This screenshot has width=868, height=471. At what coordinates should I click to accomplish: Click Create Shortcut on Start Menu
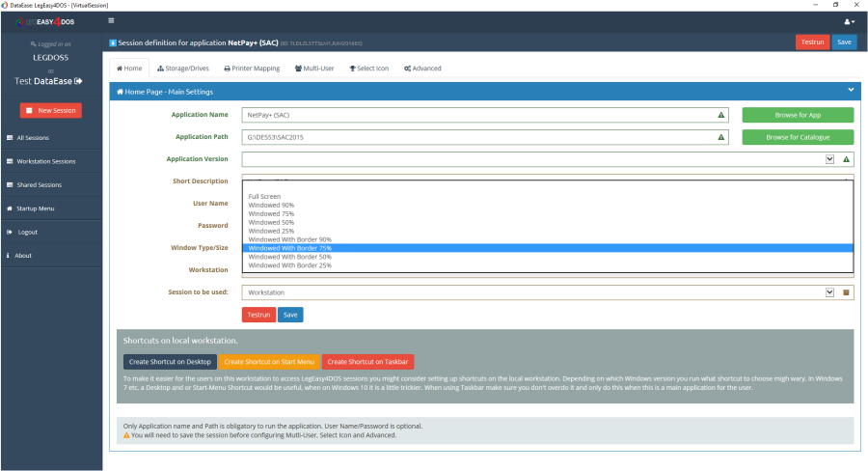point(269,362)
